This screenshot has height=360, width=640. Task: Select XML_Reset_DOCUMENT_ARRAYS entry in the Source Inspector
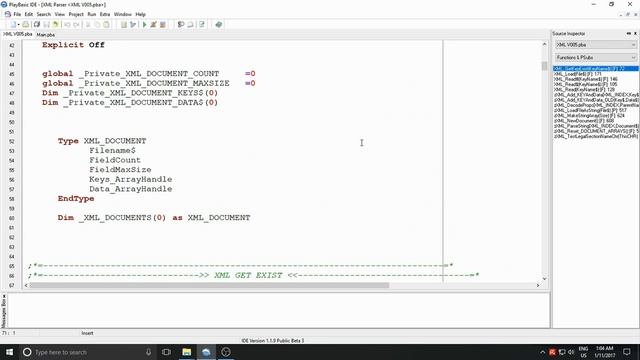596,131
